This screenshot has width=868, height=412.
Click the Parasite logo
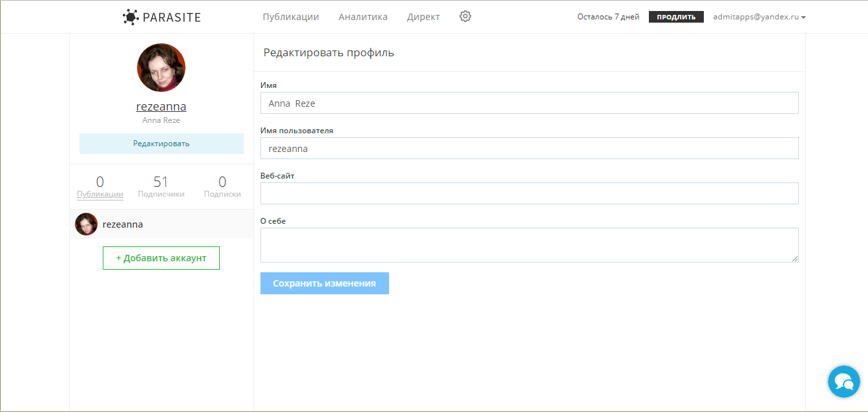tap(162, 17)
